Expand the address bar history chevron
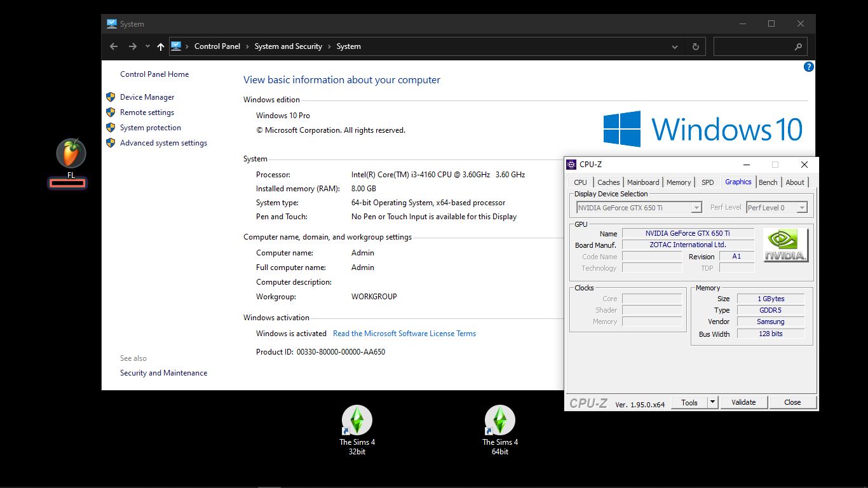 click(x=674, y=46)
